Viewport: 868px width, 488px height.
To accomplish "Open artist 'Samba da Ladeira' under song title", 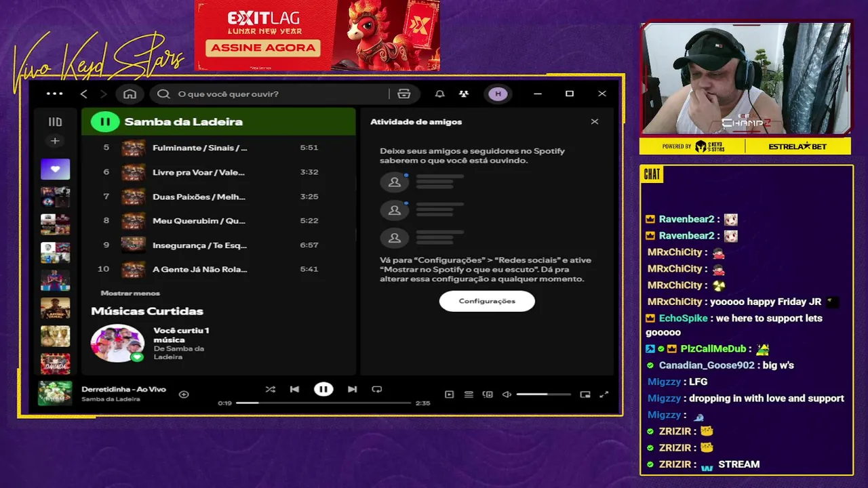I will pos(111,399).
